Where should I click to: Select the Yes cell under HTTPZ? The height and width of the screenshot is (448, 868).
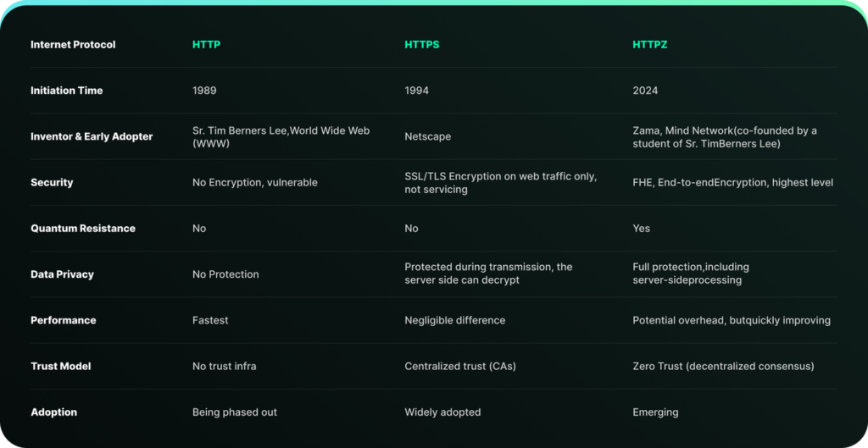[x=641, y=228]
